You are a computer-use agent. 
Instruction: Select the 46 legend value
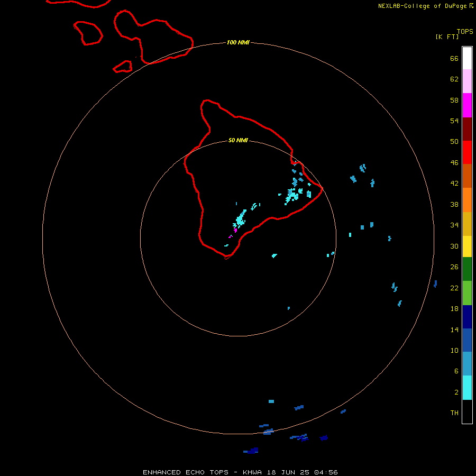pyautogui.click(x=454, y=162)
